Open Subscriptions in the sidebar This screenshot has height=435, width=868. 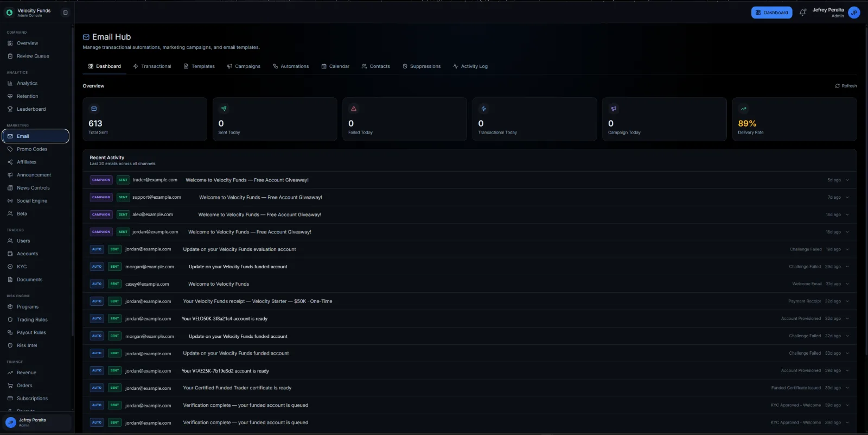[36, 399]
